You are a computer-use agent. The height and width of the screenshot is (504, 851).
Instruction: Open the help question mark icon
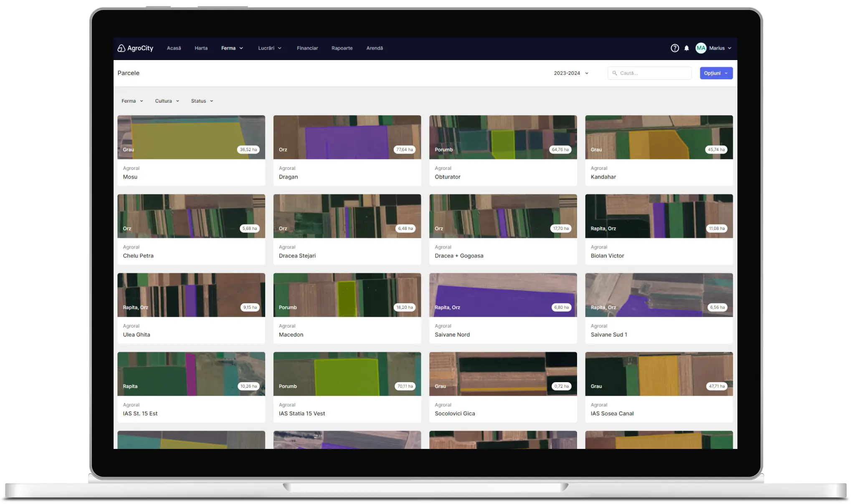[674, 48]
